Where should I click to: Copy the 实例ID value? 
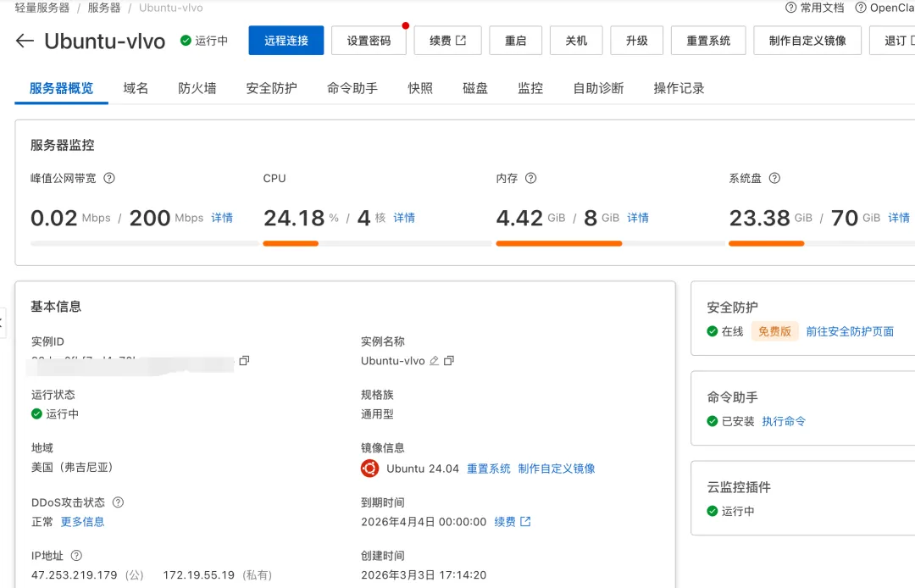(245, 360)
